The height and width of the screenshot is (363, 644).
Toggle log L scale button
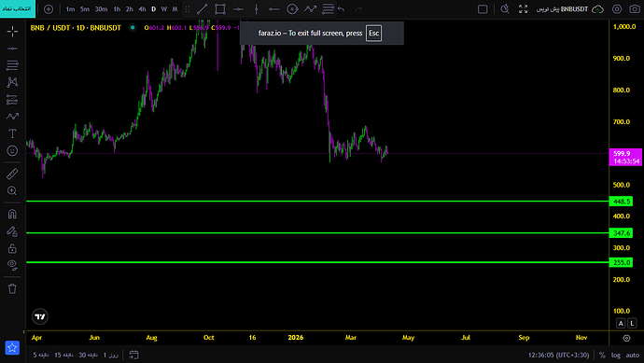pos(632,324)
